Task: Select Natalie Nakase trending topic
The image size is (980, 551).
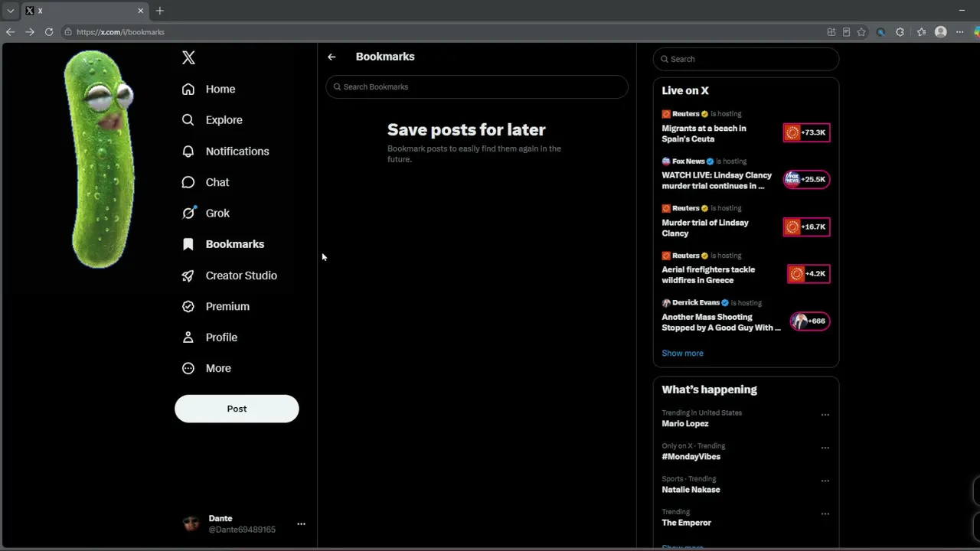Action: pyautogui.click(x=691, y=490)
